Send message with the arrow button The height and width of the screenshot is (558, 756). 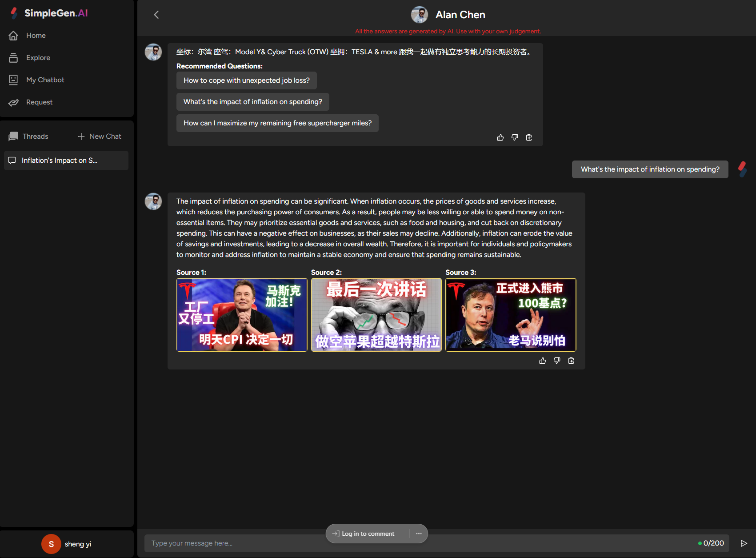pyautogui.click(x=744, y=543)
